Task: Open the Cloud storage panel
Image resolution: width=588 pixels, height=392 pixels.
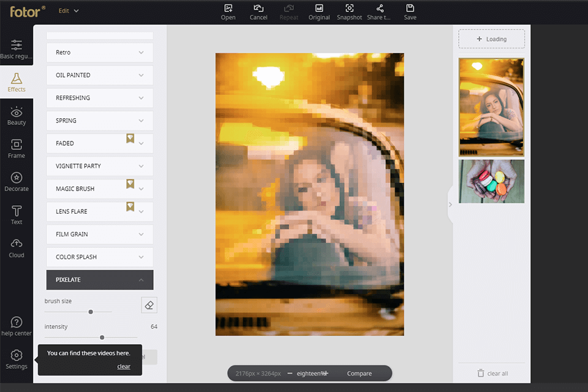Action: click(17, 248)
